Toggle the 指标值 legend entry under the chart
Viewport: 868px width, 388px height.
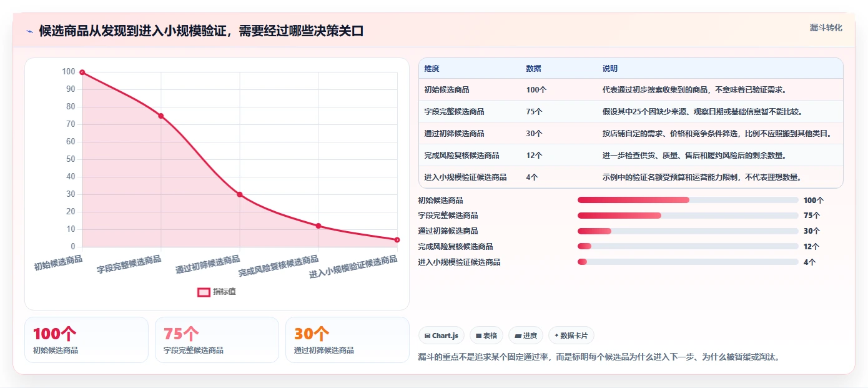tap(217, 292)
